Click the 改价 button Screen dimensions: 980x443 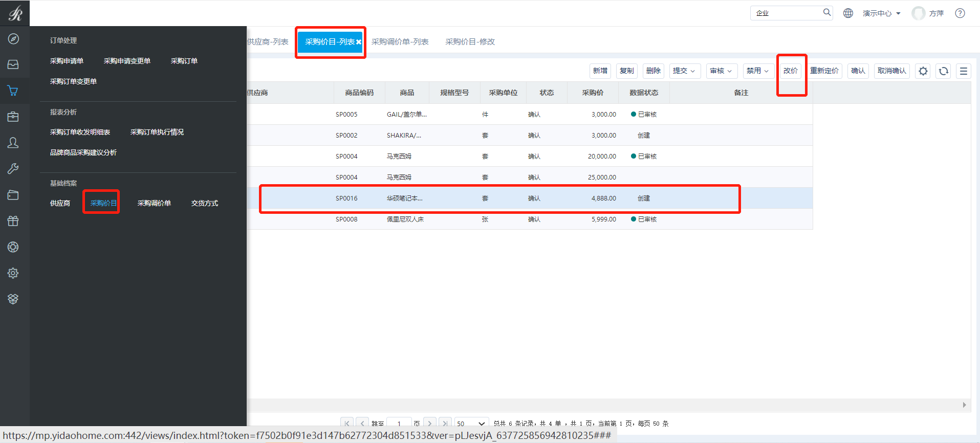tap(791, 71)
